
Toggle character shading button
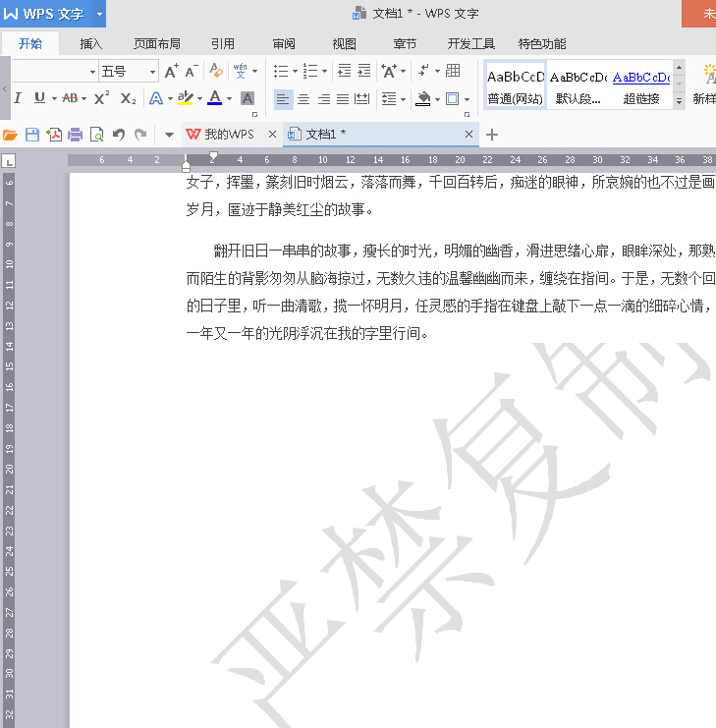[x=248, y=98]
